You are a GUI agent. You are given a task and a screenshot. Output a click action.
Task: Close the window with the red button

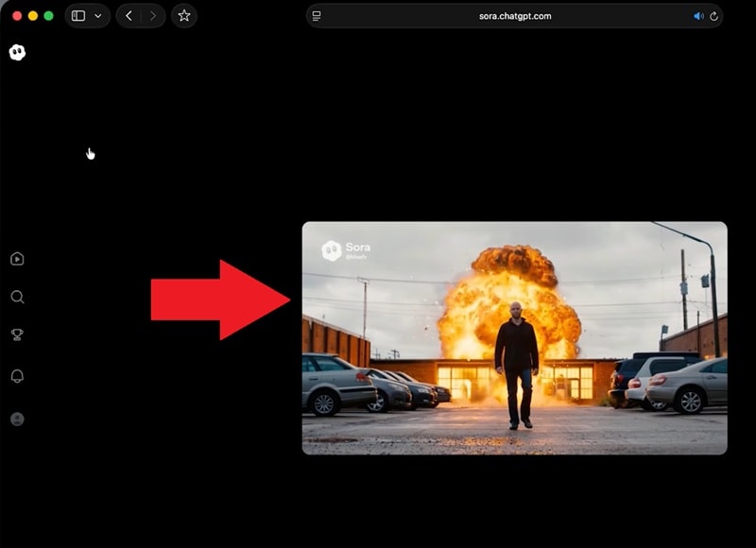click(17, 16)
